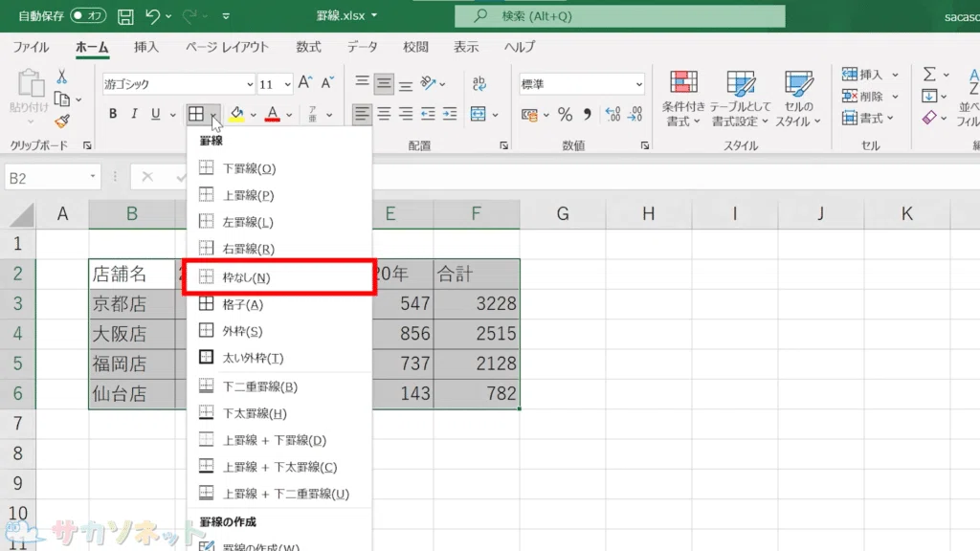980x551 pixels.
Task: Click the Decrease Decimal icon
Action: [x=635, y=115]
